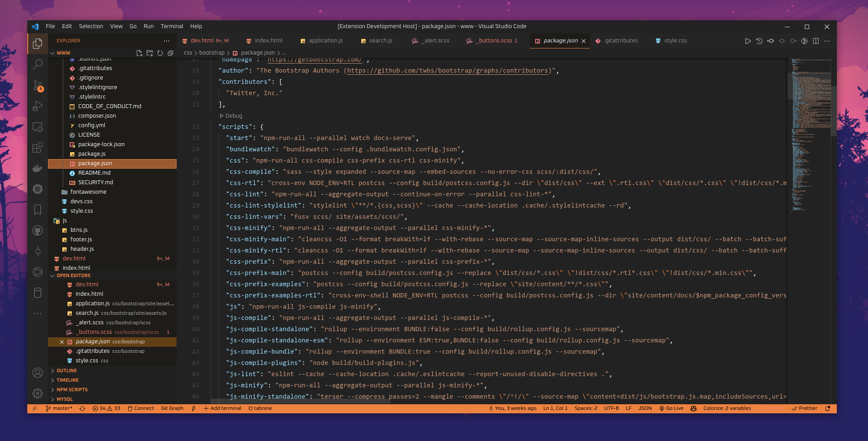This screenshot has height=441, width=868.
Task: Open the Run and Debug view
Action: click(38, 106)
